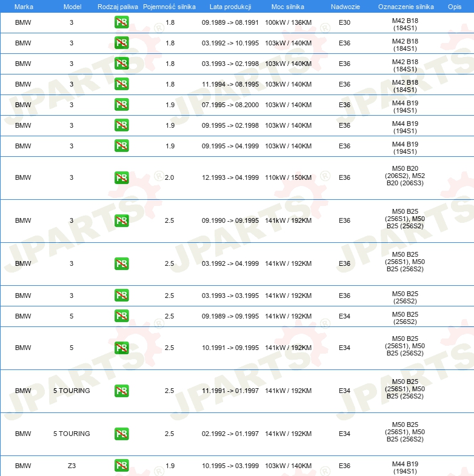Click fuel icon in 03.1992 -> 04.1999 row

click(x=122, y=263)
